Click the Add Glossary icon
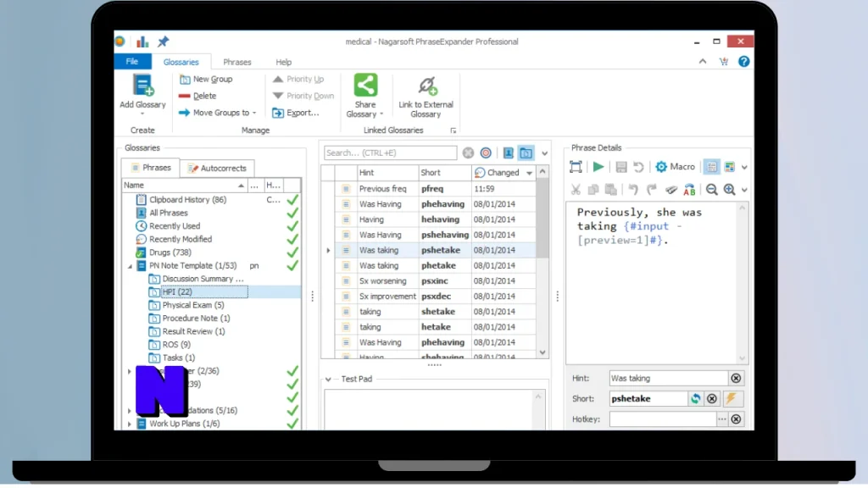 point(142,86)
